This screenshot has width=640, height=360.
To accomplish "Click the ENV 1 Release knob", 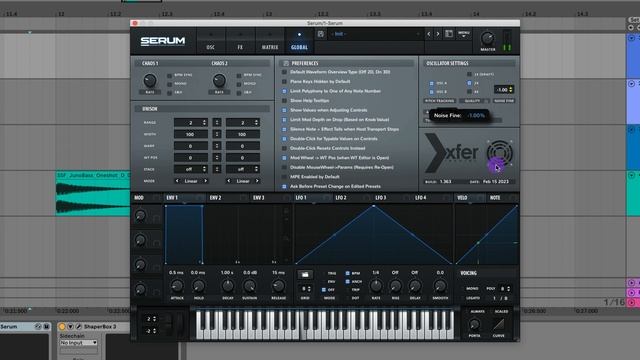I will [x=278, y=286].
